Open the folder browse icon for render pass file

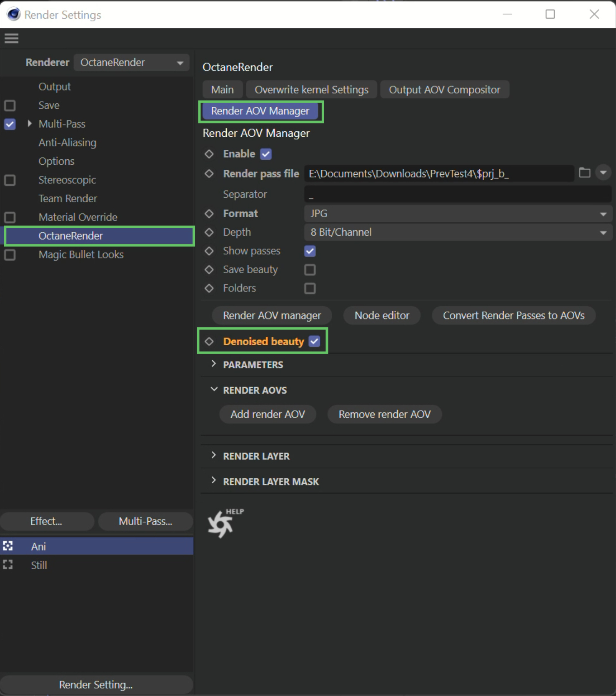point(584,173)
